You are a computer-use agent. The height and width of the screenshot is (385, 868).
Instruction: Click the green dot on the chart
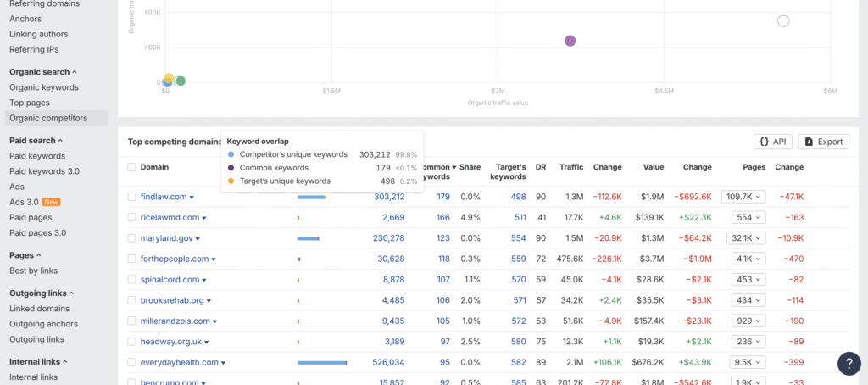180,81
